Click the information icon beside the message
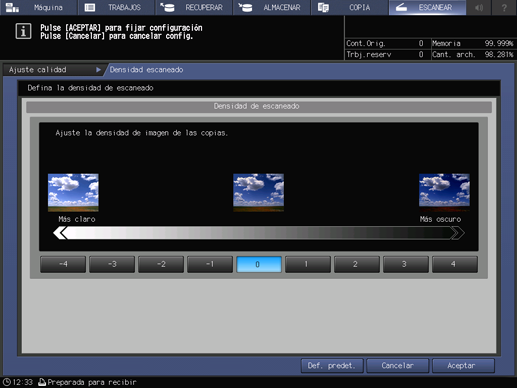This screenshot has width=517, height=388. pyautogui.click(x=23, y=31)
